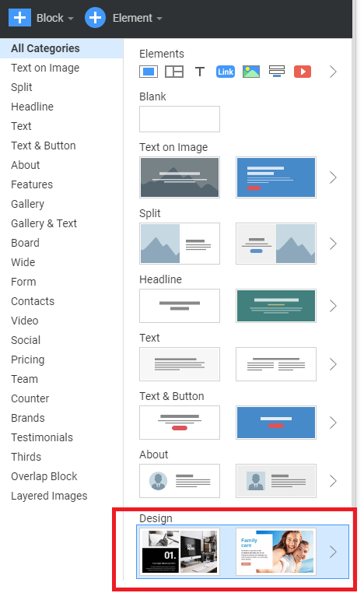This screenshot has width=364, height=600.
Task: Add the red Video element icon
Action: [303, 72]
